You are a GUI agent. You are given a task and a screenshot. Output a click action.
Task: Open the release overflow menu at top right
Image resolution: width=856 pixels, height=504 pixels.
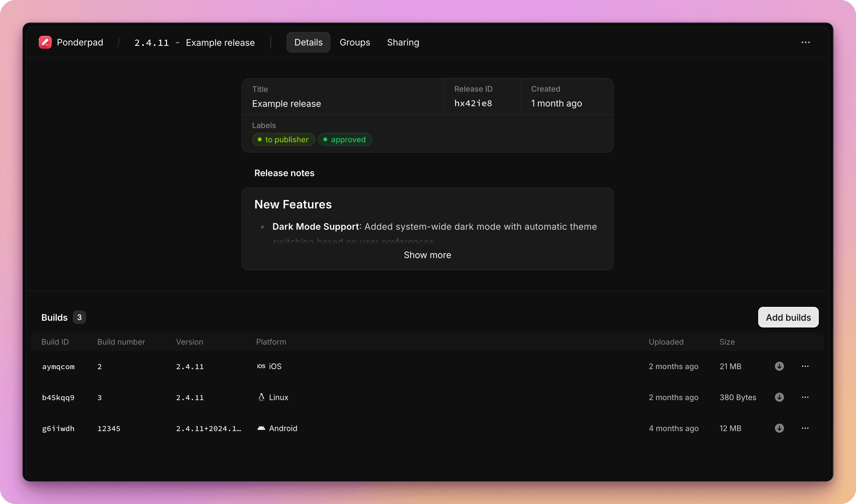click(806, 42)
